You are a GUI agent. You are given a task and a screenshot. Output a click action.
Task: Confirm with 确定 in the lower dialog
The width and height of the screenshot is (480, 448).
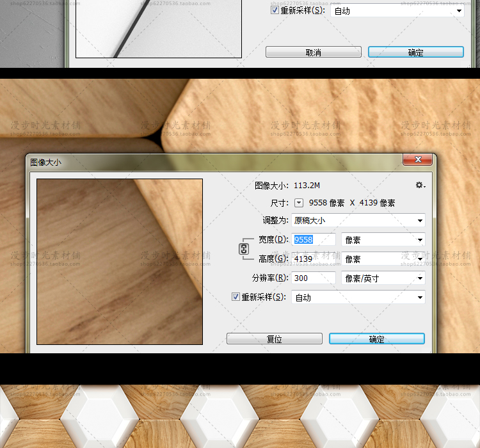(376, 339)
